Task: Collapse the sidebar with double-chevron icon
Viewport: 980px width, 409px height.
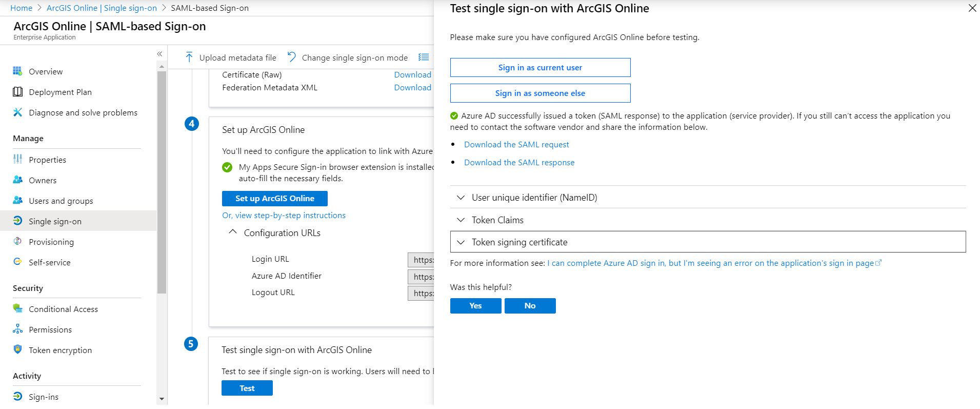Action: point(159,54)
